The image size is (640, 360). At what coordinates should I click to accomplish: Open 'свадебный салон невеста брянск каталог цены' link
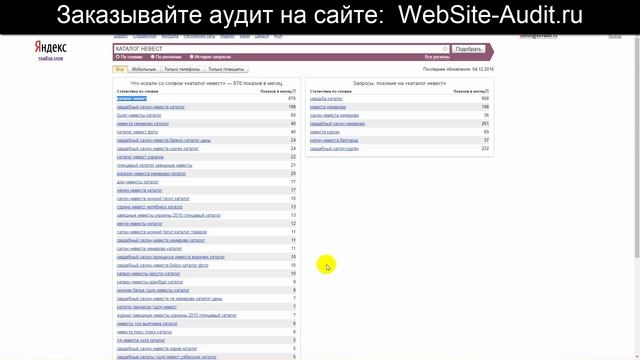pyautogui.click(x=164, y=140)
